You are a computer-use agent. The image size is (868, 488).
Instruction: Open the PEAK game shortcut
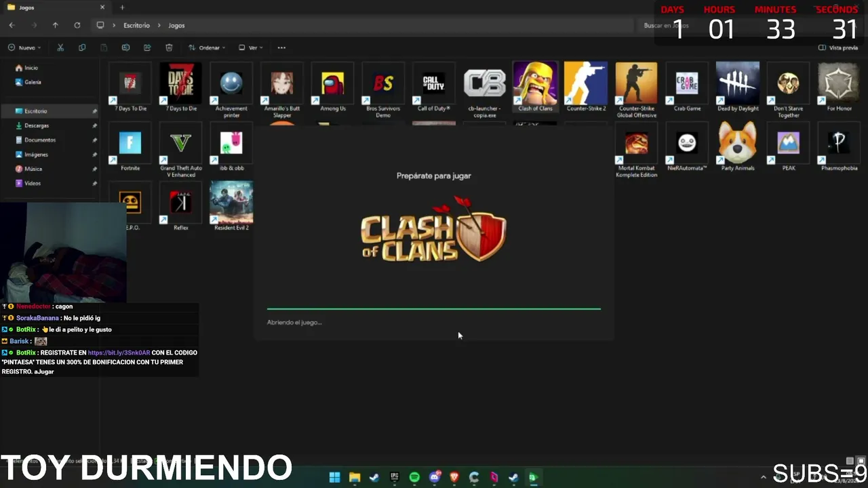[788, 148]
